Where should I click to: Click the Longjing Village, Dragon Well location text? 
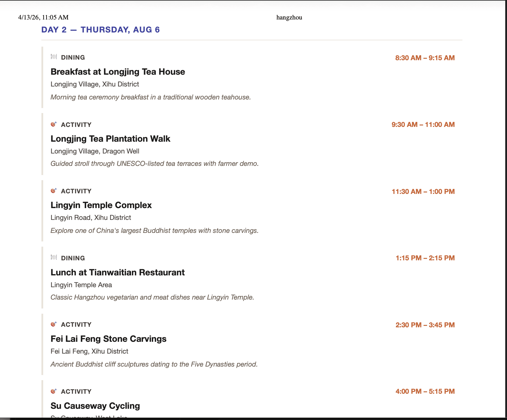click(x=95, y=151)
